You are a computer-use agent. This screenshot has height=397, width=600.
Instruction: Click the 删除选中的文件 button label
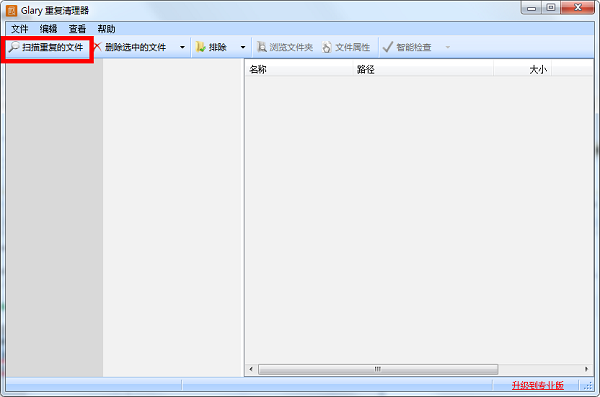pyautogui.click(x=135, y=47)
